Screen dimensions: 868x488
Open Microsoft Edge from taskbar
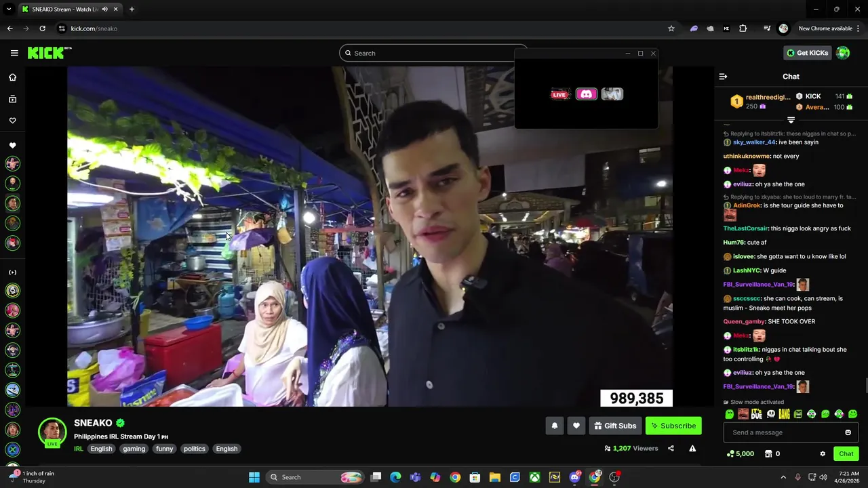coord(395,477)
